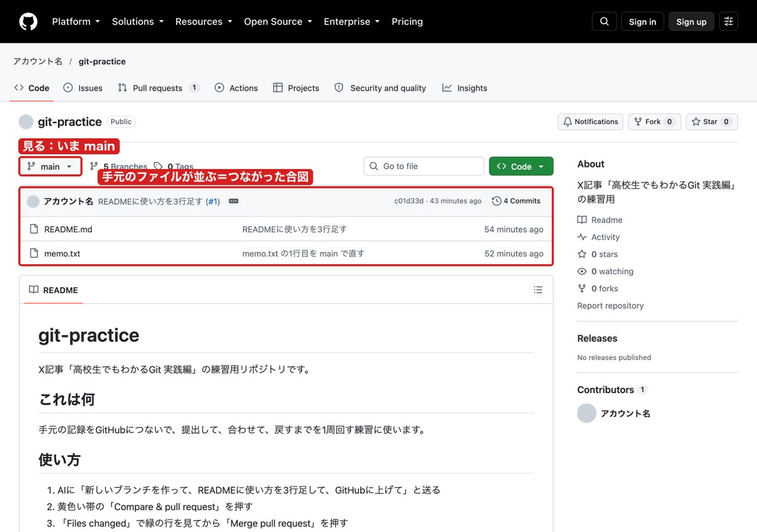The width and height of the screenshot is (757, 532).
Task: Open the Insights tab
Action: (x=465, y=88)
